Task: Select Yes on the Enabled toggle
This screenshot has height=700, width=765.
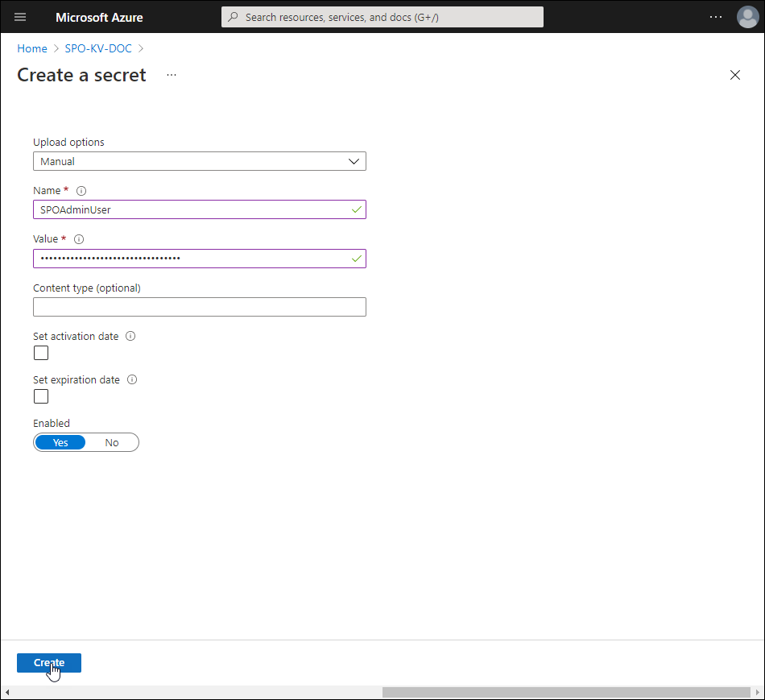Action: [60, 442]
